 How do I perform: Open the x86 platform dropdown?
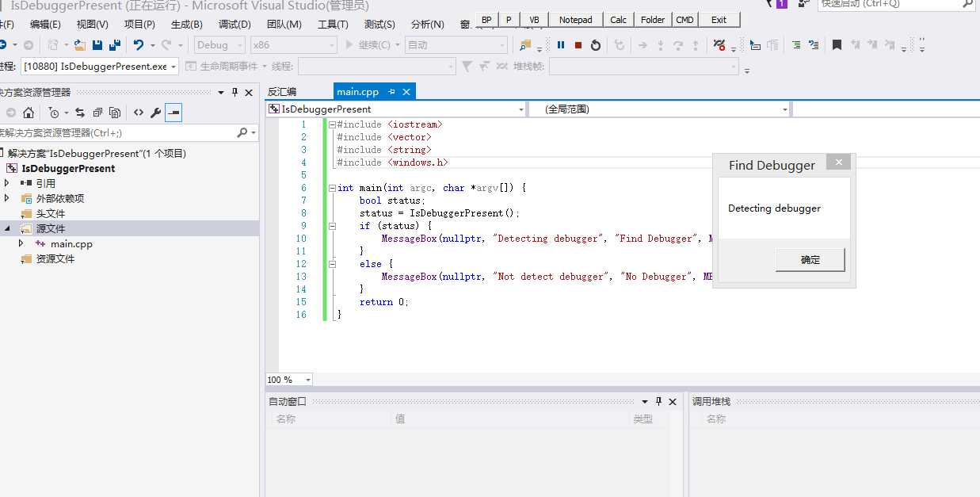click(x=293, y=45)
